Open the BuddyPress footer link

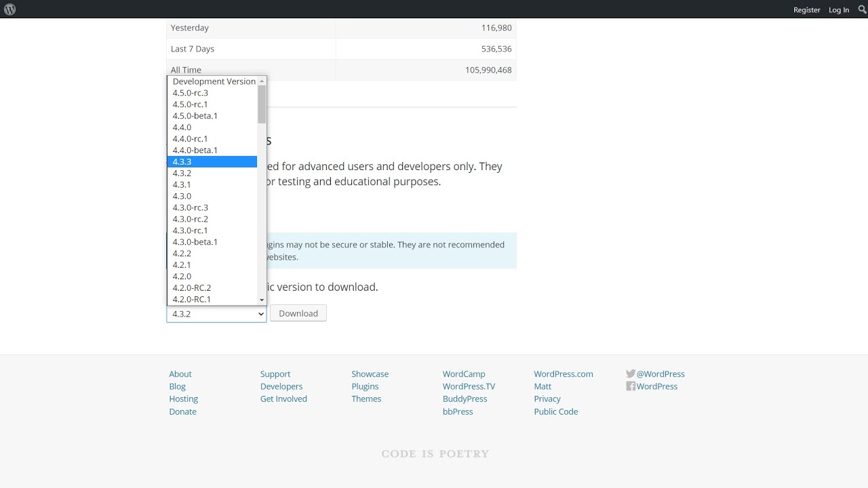[465, 399]
